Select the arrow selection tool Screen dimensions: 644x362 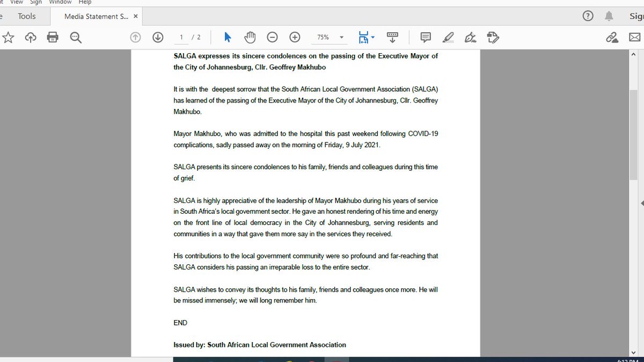(x=228, y=37)
